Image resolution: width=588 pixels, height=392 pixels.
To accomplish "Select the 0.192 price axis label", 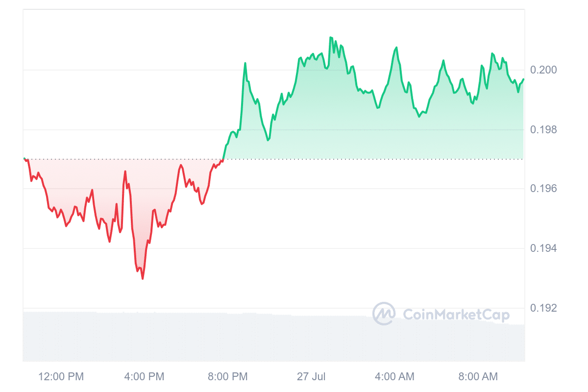I will tap(543, 308).
